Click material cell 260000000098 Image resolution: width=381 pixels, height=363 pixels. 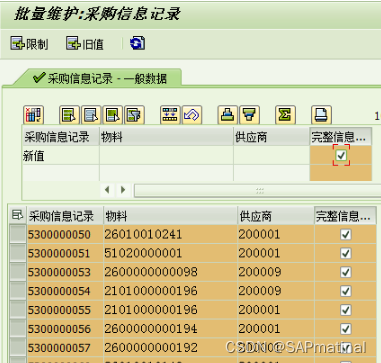click(x=170, y=272)
